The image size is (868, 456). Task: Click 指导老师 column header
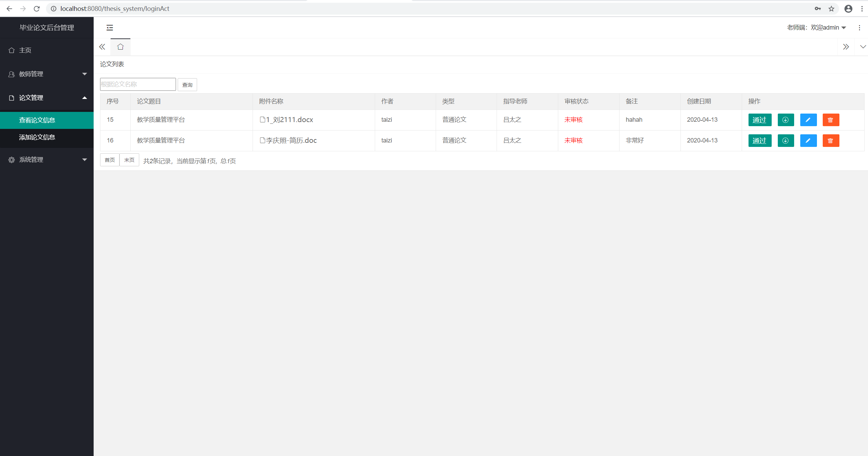pos(515,101)
